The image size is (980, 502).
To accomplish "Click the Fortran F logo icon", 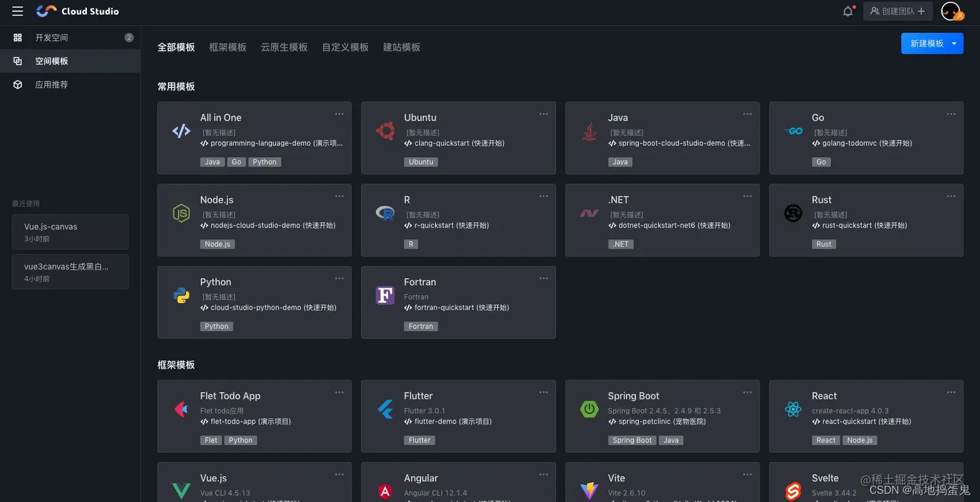I will (x=385, y=295).
